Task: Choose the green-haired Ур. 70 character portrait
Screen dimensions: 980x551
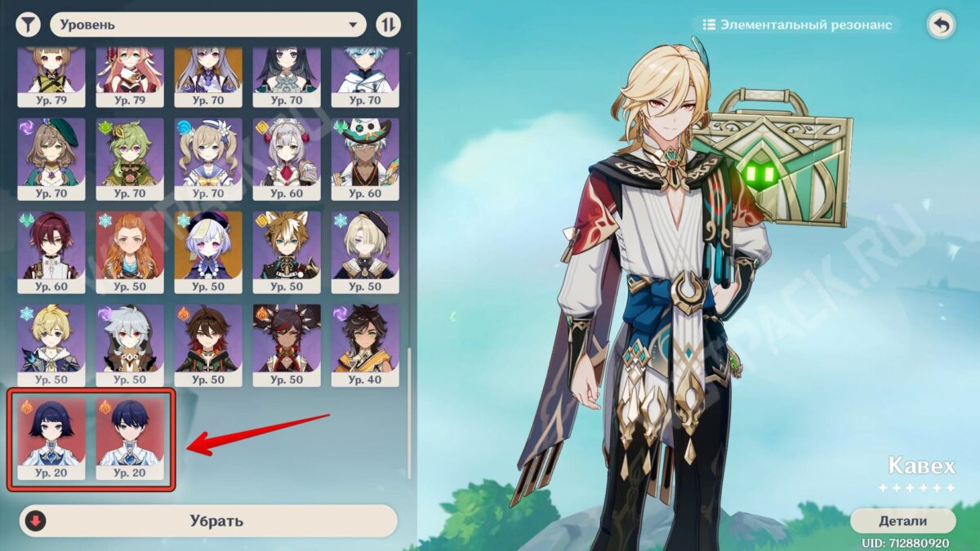Action: click(130, 159)
